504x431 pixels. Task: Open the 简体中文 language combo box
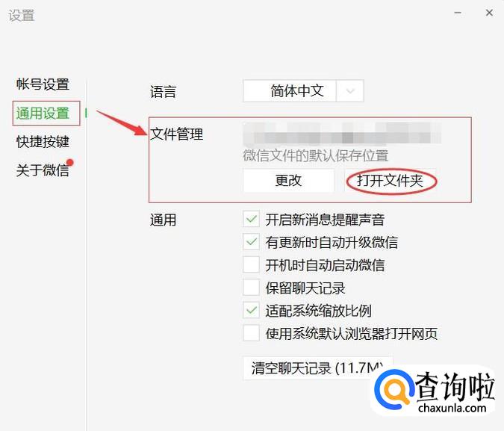coord(303,91)
